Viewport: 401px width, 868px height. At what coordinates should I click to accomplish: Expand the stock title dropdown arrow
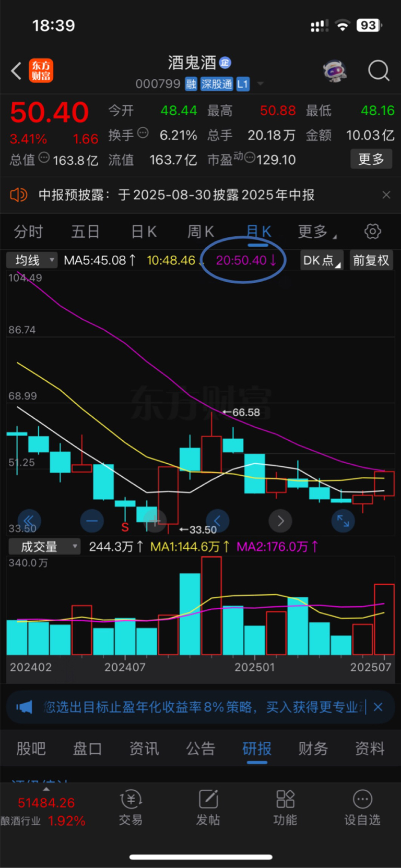click(260, 84)
